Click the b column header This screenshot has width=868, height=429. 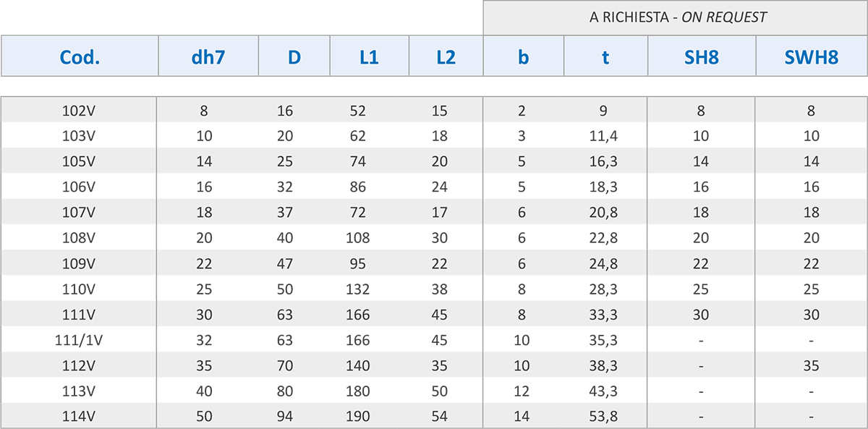coord(524,56)
